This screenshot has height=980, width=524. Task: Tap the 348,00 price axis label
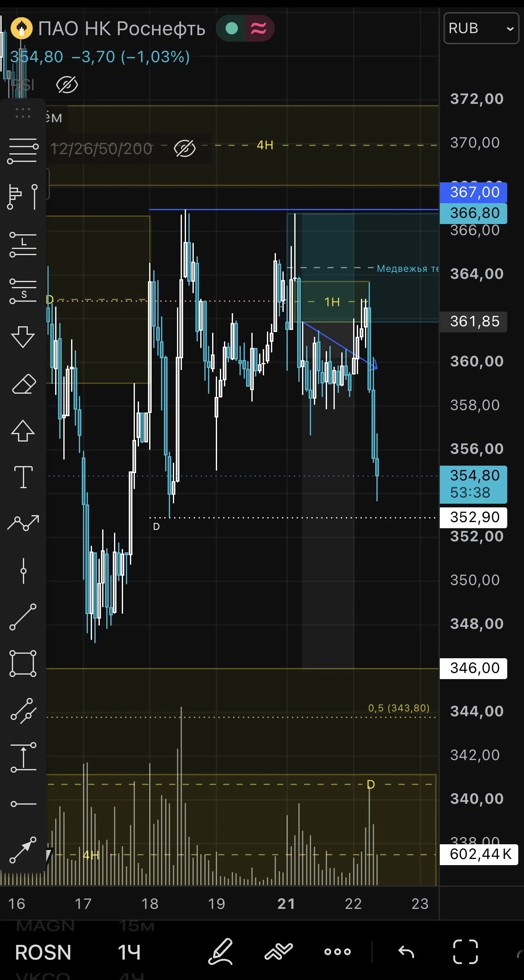pyautogui.click(x=477, y=624)
